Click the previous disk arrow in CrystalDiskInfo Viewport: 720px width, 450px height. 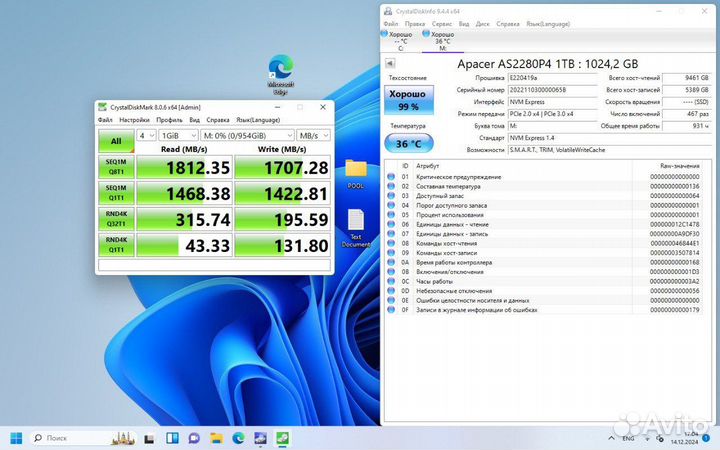click(x=389, y=63)
